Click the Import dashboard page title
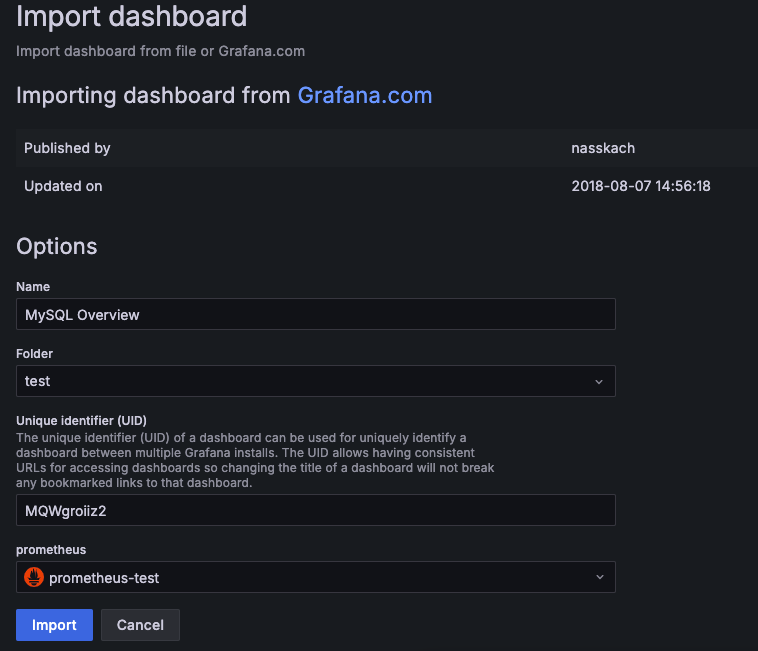This screenshot has height=651, width=758. 131,16
